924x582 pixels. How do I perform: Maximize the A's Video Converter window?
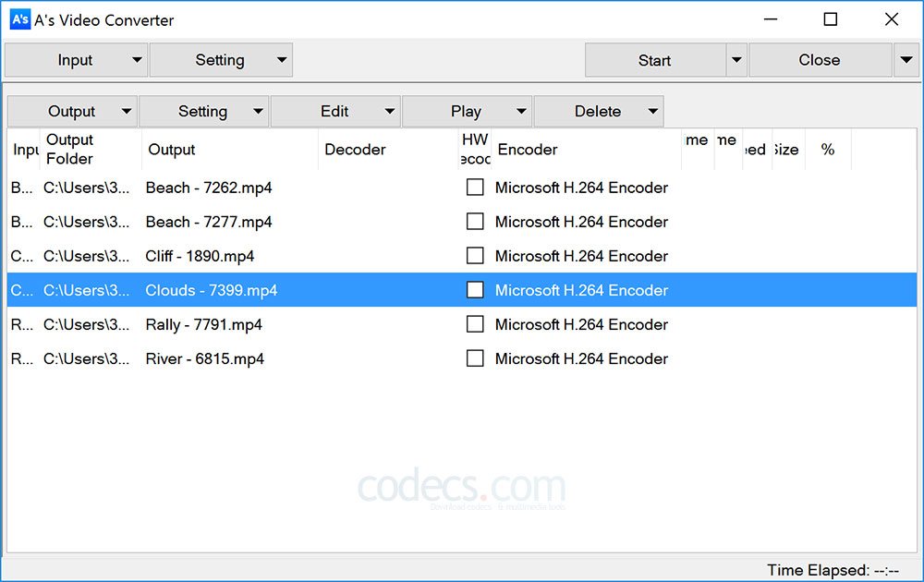pyautogui.click(x=831, y=19)
